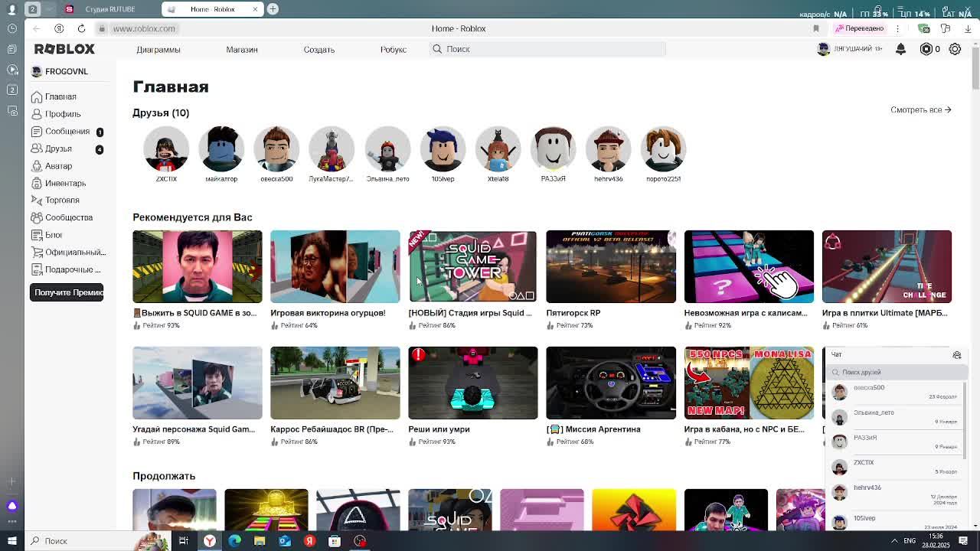The width and height of the screenshot is (980, 551).
Task: Click the Сообщества icon in sidebar
Action: (37, 217)
